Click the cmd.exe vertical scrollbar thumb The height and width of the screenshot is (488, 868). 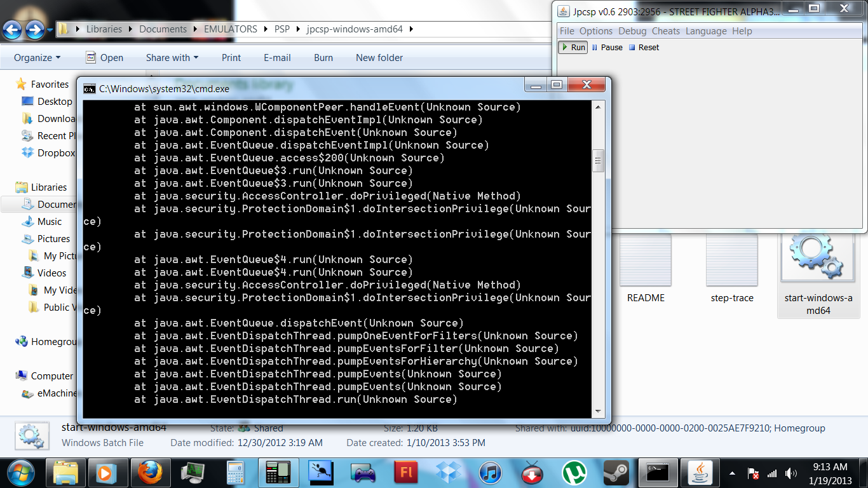598,161
